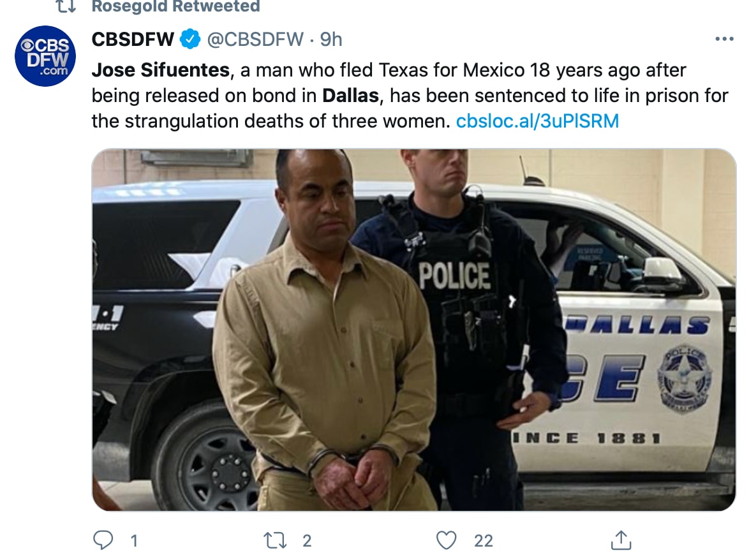Click the reply speech bubble icon

[x=103, y=541]
